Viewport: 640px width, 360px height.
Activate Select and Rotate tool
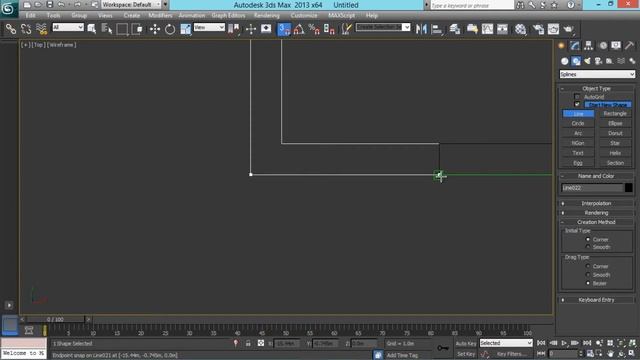pos(170,29)
